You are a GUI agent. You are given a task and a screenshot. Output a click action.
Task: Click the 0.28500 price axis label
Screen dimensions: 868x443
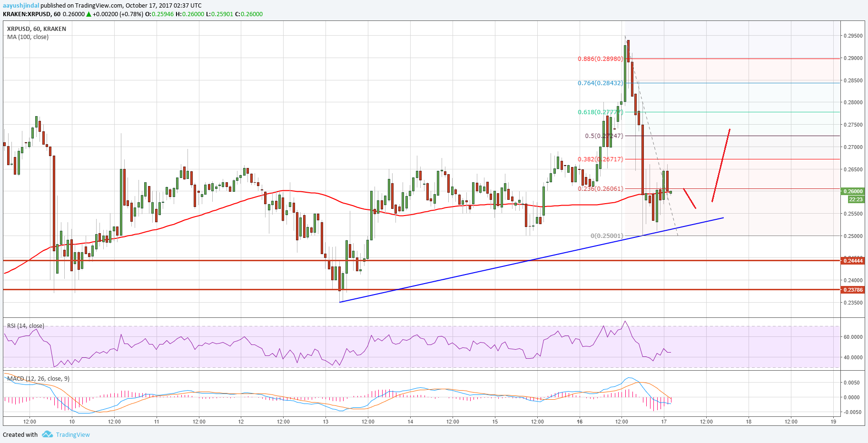tap(853, 80)
